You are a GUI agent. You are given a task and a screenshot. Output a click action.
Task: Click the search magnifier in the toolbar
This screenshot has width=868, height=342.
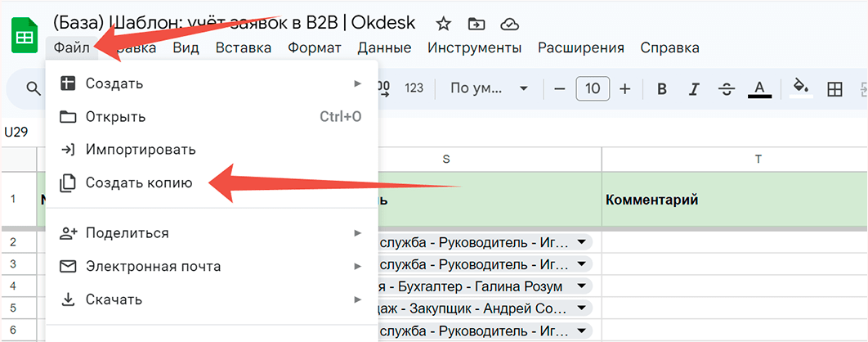[x=34, y=88]
